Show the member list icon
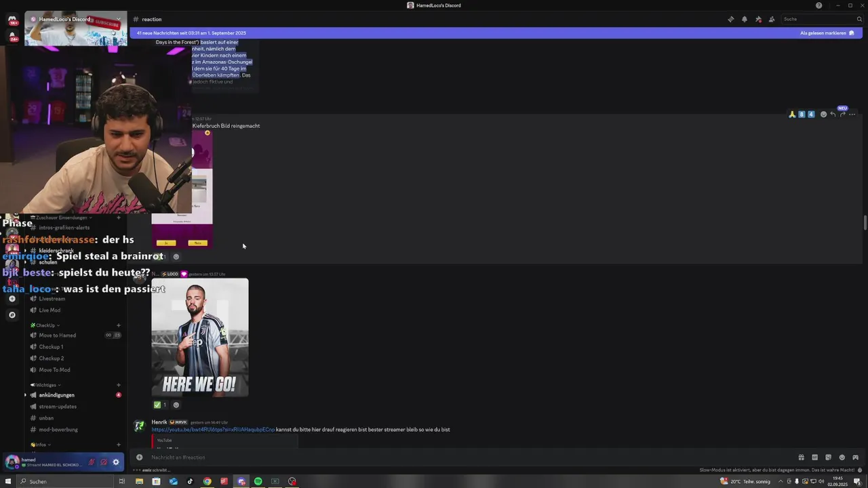 (x=772, y=19)
